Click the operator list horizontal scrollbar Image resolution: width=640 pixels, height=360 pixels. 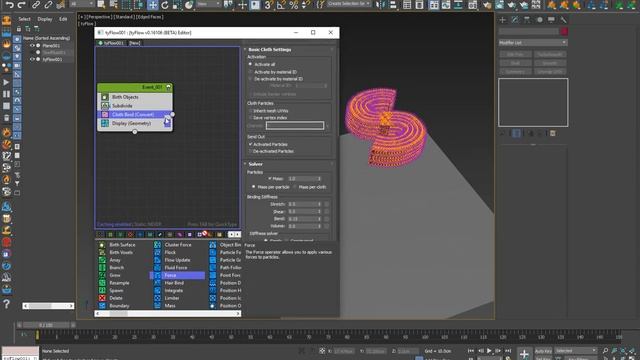click(168, 313)
